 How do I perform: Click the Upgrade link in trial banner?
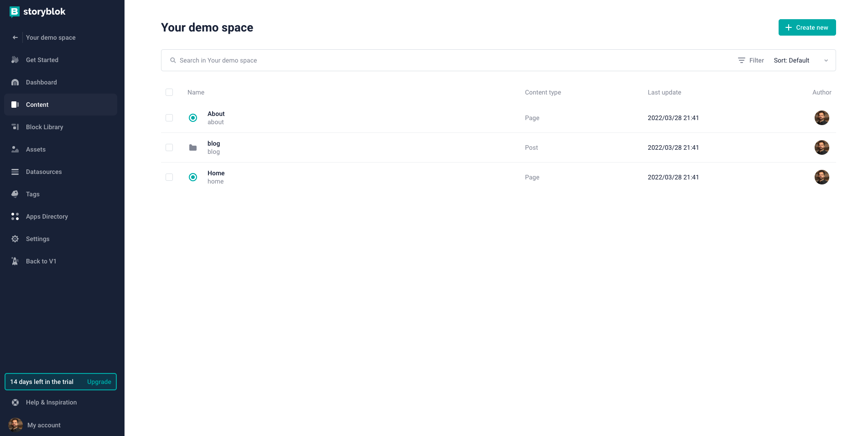(99, 382)
